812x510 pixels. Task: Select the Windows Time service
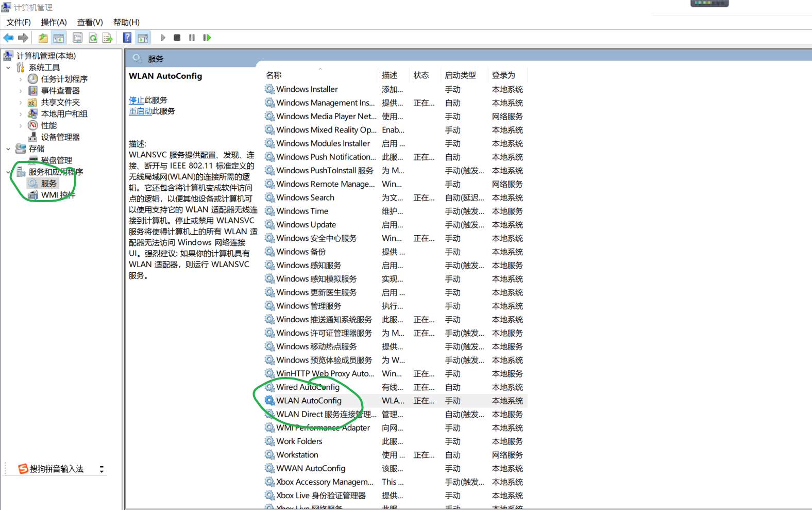pyautogui.click(x=302, y=211)
